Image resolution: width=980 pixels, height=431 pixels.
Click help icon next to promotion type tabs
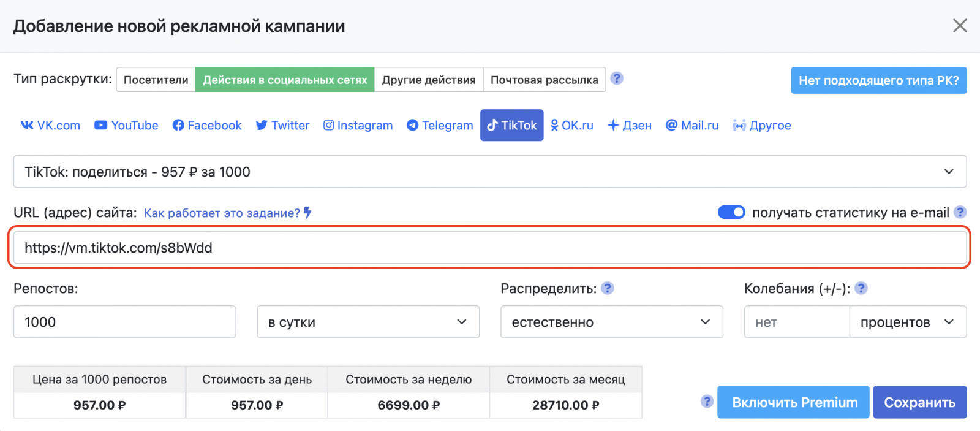617,78
